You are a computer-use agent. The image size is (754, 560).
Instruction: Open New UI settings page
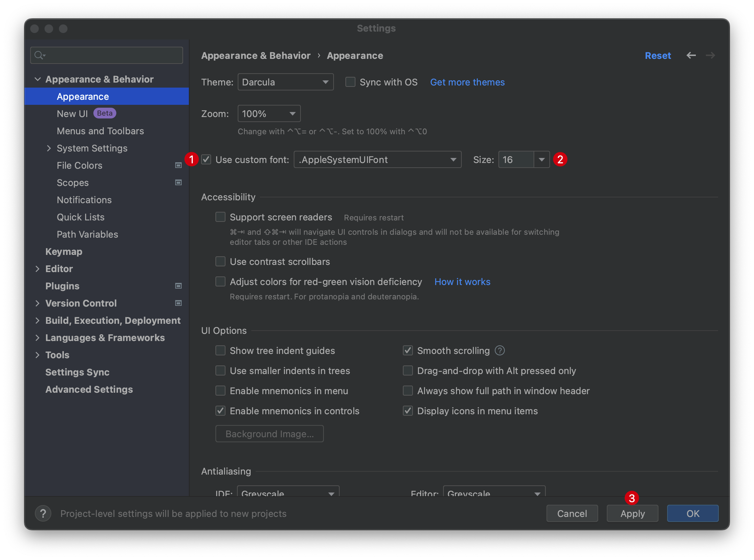pos(72,113)
